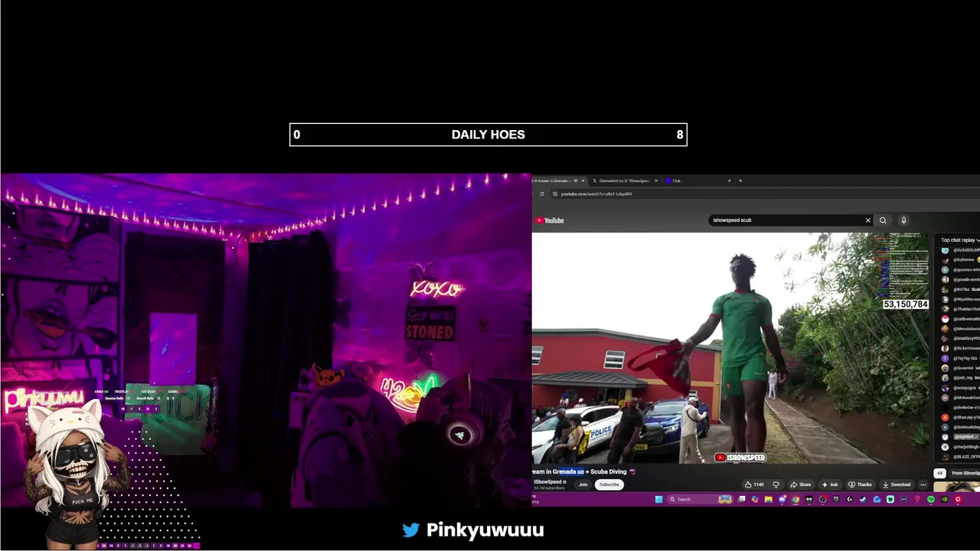Activate voice search microphone icon

pyautogui.click(x=903, y=220)
